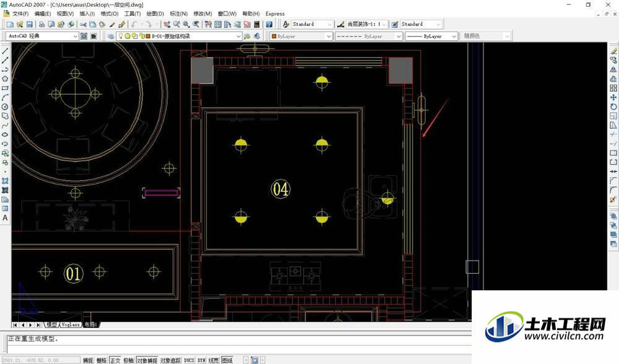Click the Cut scissors icon

(x=83, y=25)
